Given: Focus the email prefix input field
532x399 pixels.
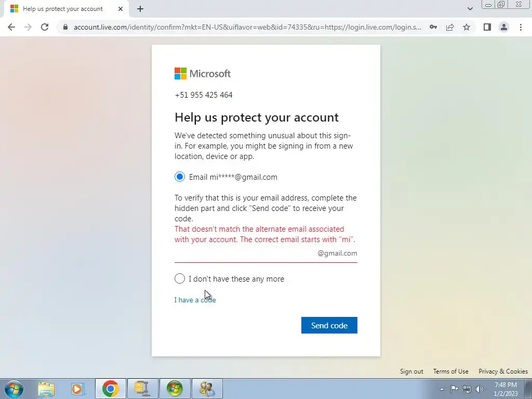Looking at the screenshot, I should 245,254.
